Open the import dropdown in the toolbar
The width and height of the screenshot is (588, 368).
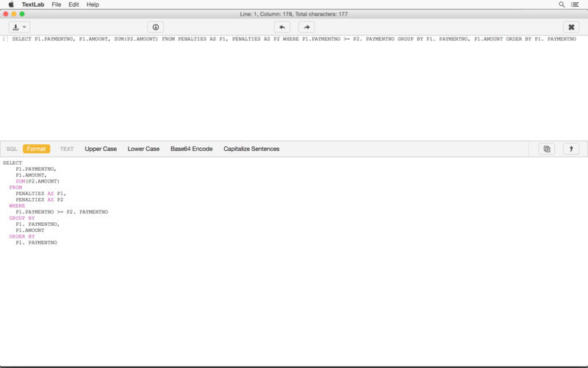[x=19, y=26]
